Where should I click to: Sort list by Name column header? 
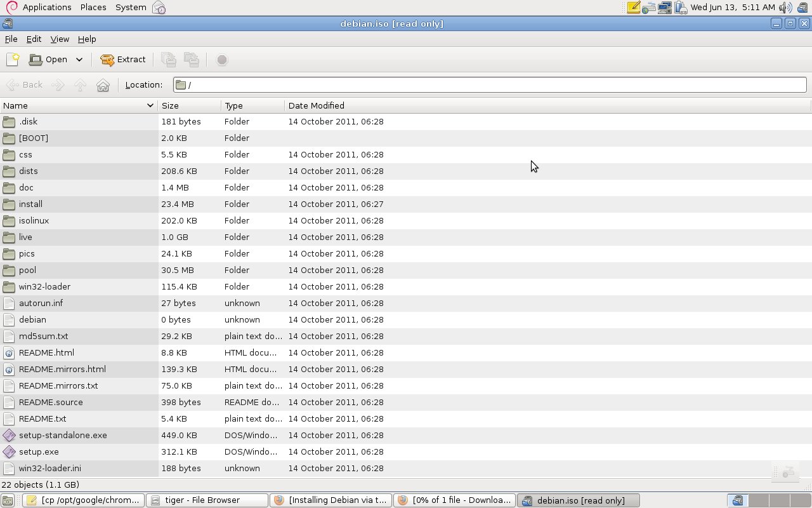click(x=79, y=105)
